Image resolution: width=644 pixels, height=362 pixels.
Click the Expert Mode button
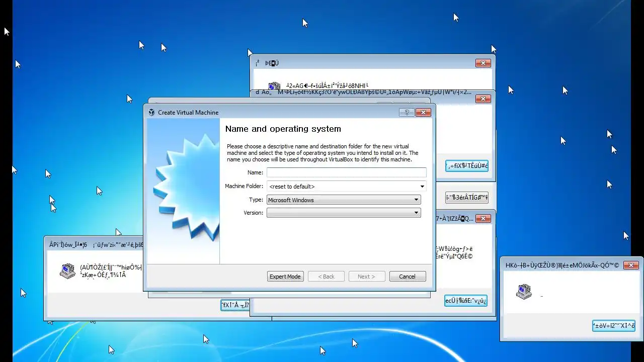(x=285, y=277)
